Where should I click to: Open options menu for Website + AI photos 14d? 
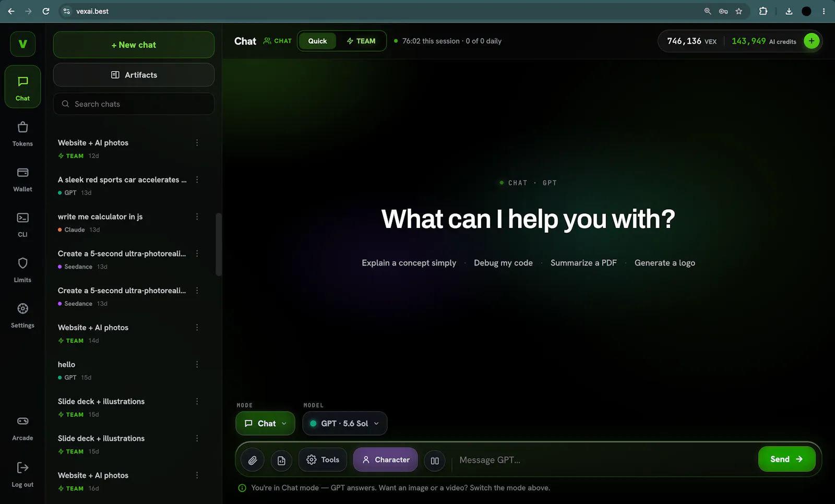[x=197, y=327]
